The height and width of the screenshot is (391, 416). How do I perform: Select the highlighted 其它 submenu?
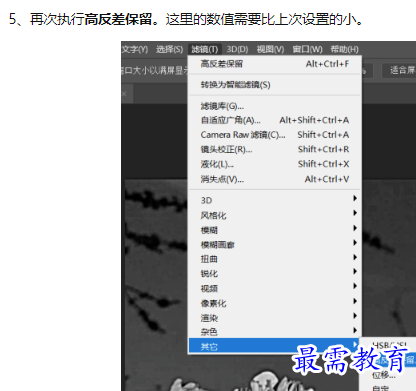pyautogui.click(x=275, y=346)
